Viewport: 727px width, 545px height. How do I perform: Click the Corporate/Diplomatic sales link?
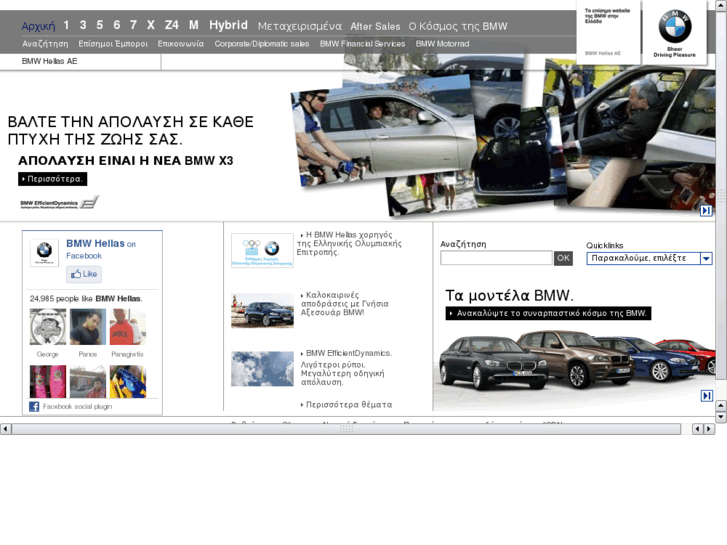[262, 44]
